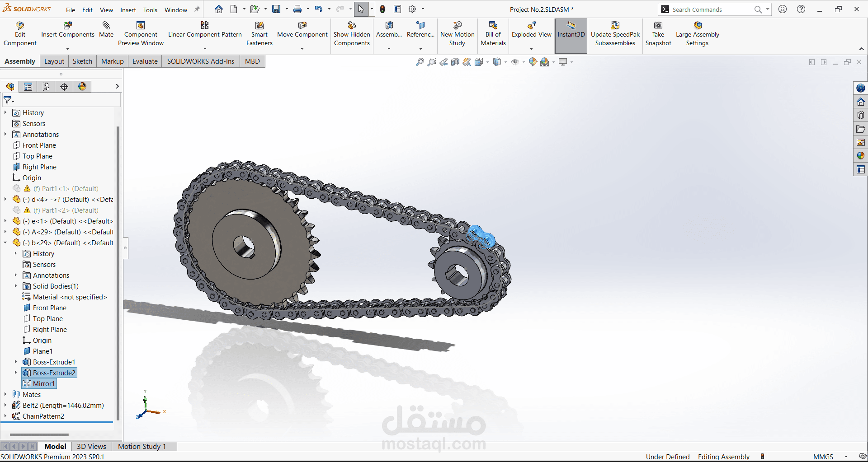The height and width of the screenshot is (462, 868).
Task: Switch to PropertyManager tab
Action: [28, 87]
